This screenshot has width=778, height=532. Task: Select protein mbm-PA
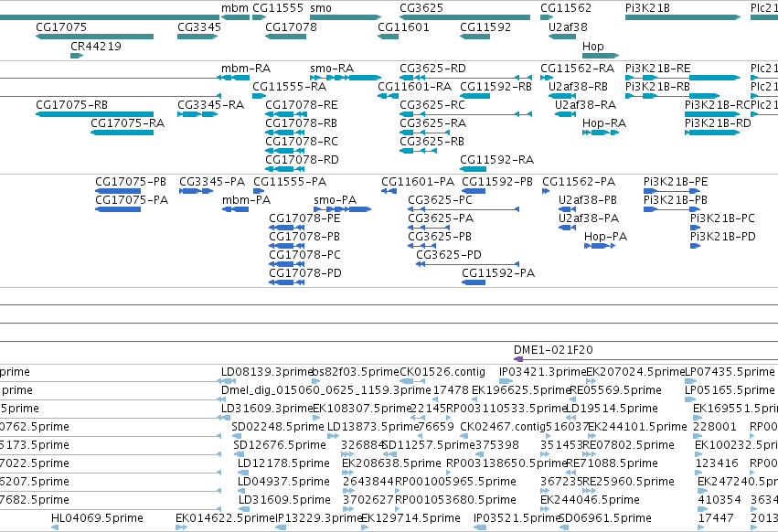(x=246, y=200)
